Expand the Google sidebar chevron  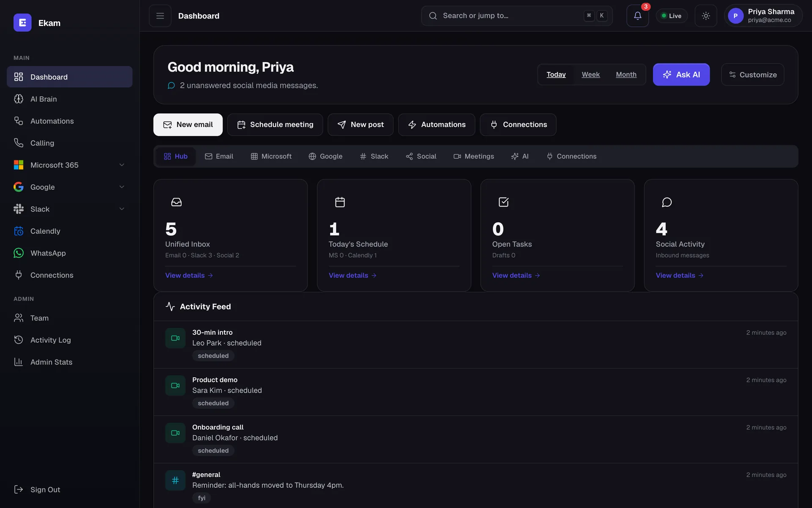tap(122, 187)
